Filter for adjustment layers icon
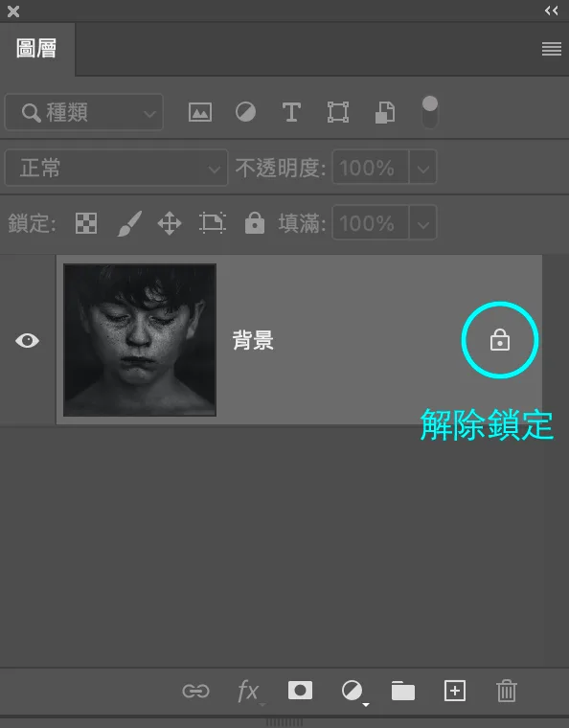This screenshot has height=728, width=569. click(245, 112)
